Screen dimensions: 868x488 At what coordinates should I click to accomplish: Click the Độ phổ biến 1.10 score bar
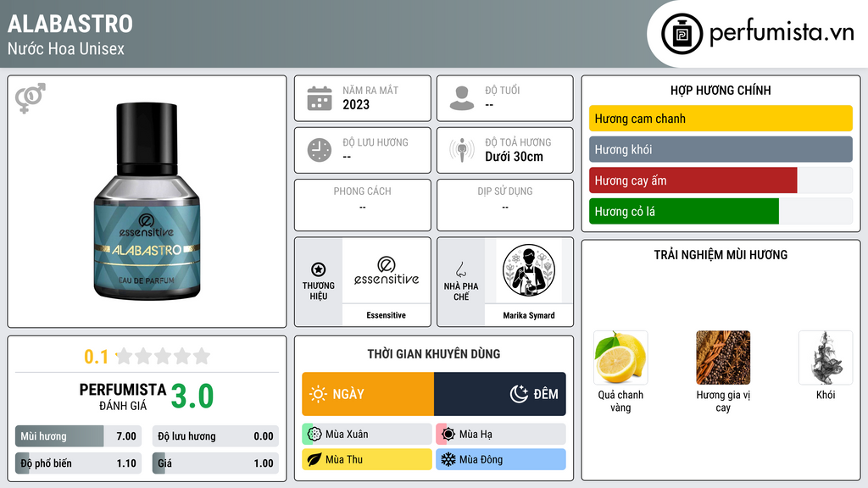[78, 463]
